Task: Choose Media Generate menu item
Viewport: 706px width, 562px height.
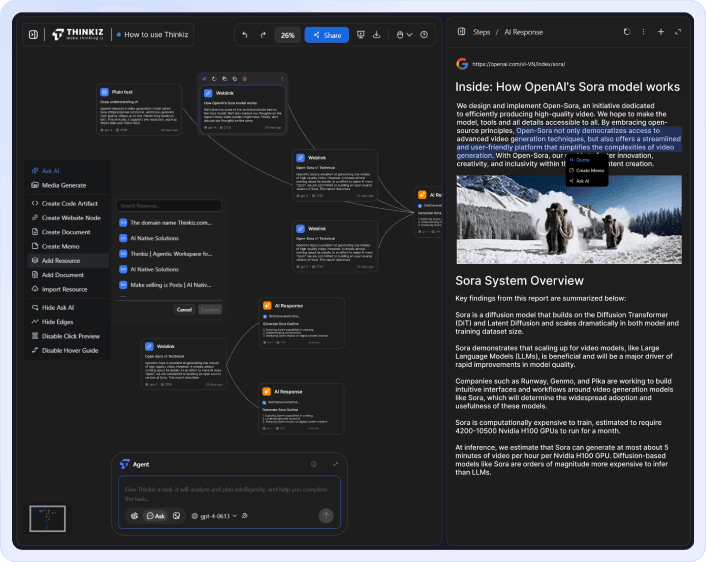Action: [x=68, y=185]
